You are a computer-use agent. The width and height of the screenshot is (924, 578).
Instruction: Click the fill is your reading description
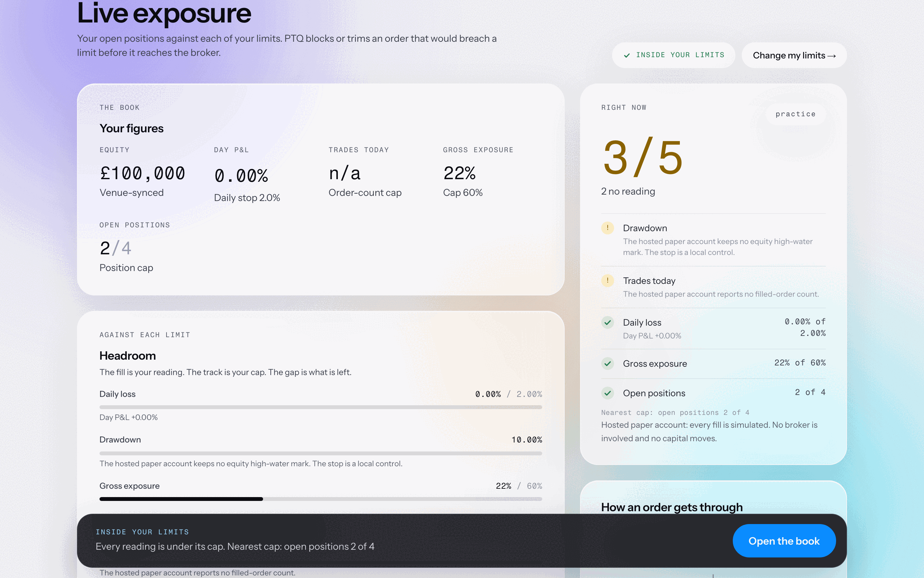click(225, 372)
